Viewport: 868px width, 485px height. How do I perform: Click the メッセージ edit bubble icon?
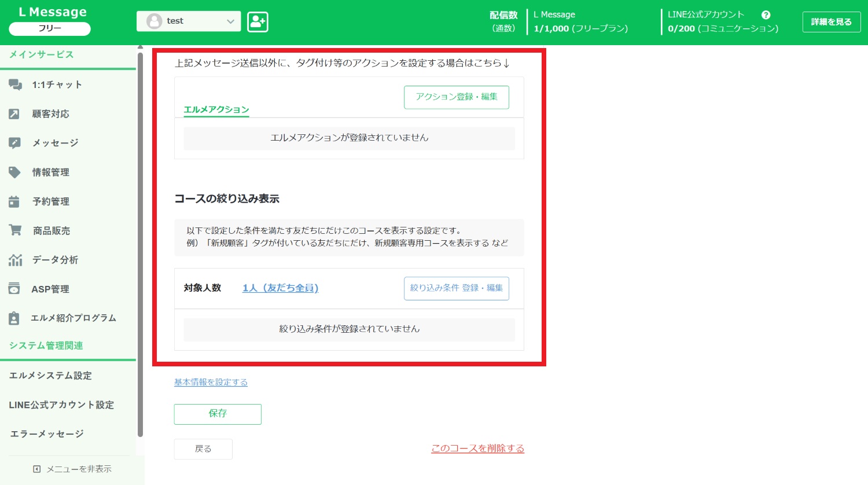coord(14,143)
